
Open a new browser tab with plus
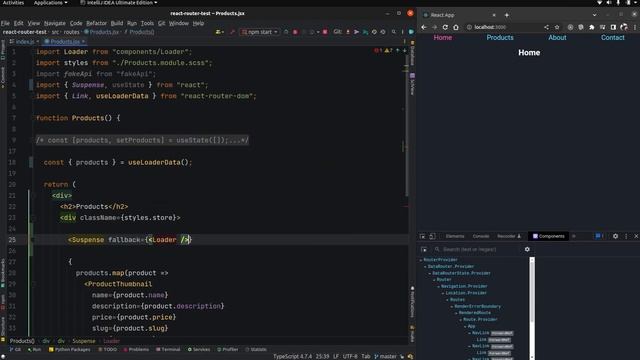pos(507,15)
